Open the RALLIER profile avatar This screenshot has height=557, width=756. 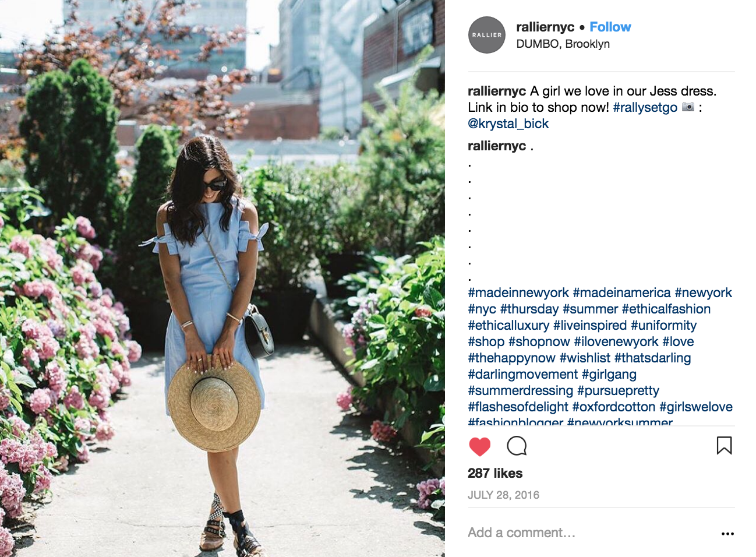point(487,35)
